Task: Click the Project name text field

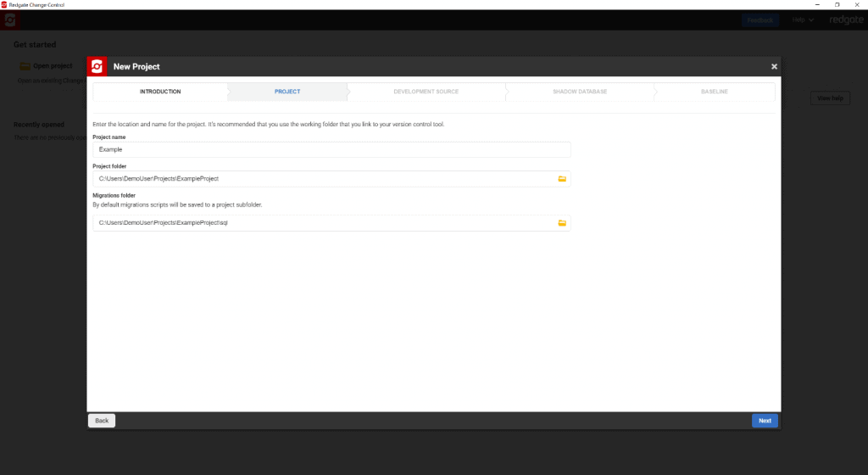Action: [x=331, y=149]
